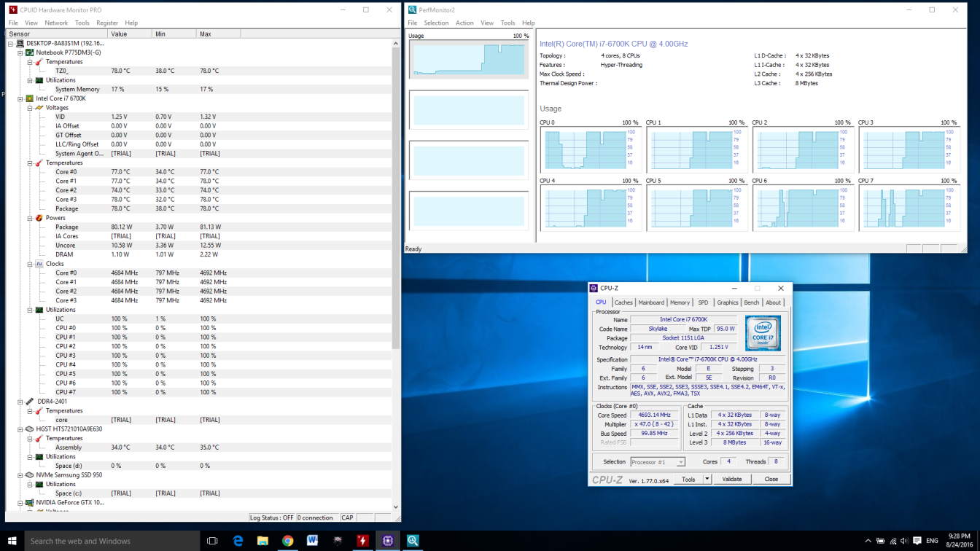
Task: Open the Register menu in HWMonitor PRO
Action: pyautogui.click(x=107, y=23)
